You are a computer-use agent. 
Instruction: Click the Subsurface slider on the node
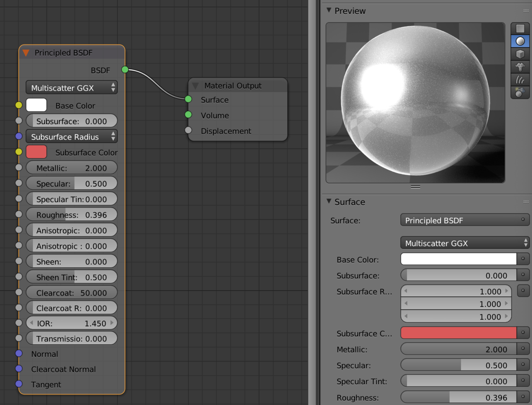71,121
